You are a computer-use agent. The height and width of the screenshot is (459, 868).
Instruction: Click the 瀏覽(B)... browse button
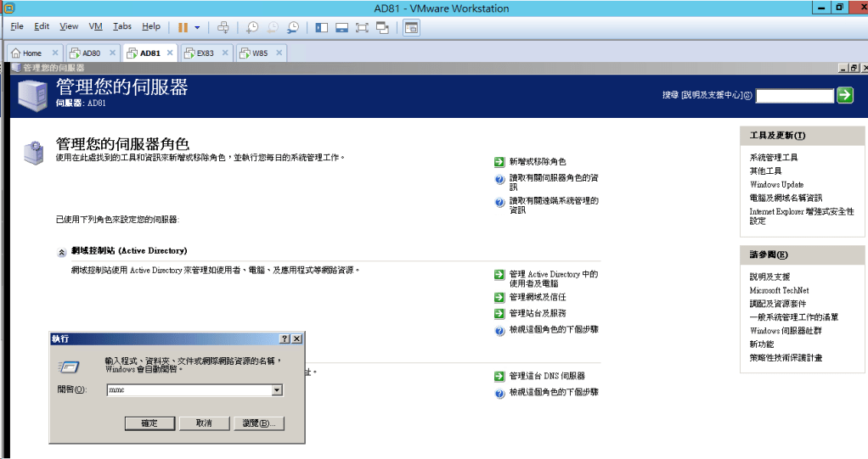(x=256, y=423)
